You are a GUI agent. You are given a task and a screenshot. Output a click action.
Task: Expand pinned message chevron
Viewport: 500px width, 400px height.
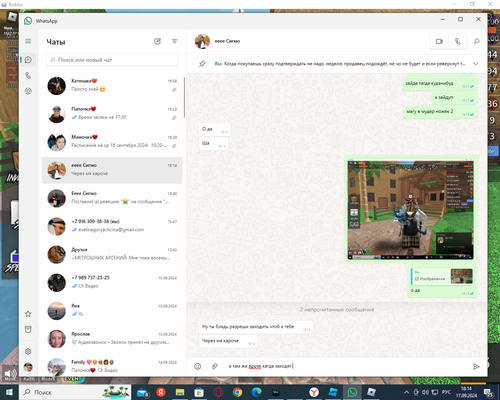(476, 63)
